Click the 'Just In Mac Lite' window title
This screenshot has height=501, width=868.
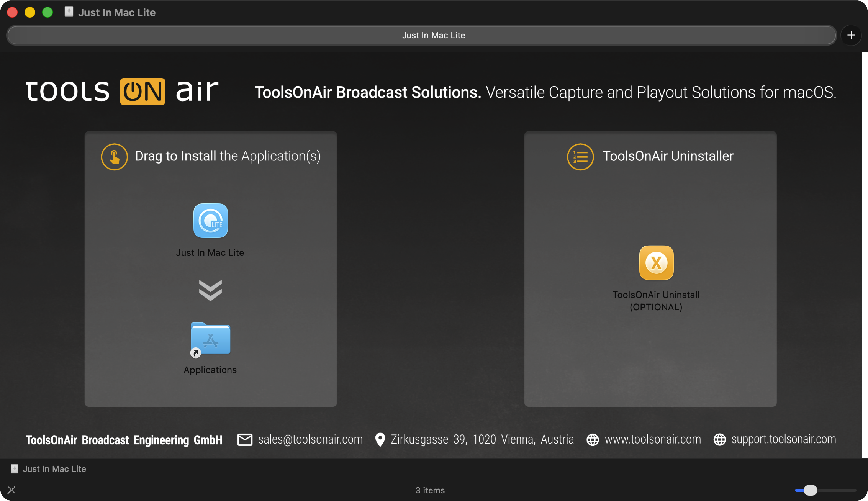coord(117,12)
